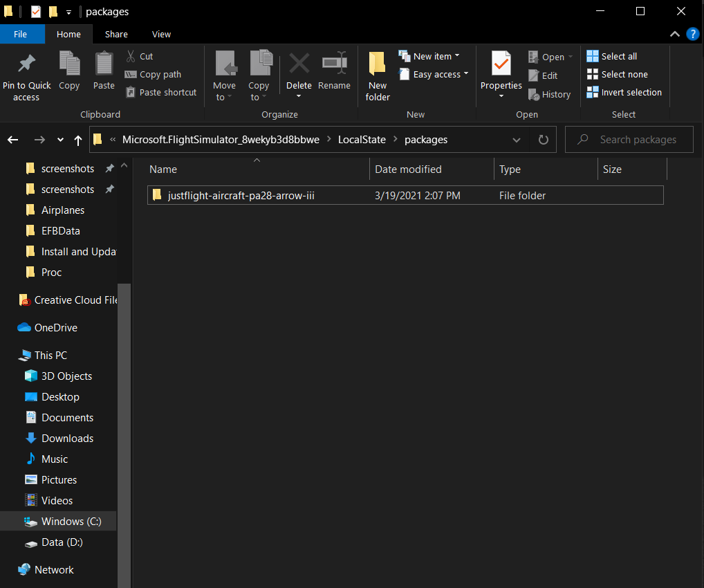Screen dimensions: 704x588
Task: Click the Cut scissors command
Action: tap(140, 56)
